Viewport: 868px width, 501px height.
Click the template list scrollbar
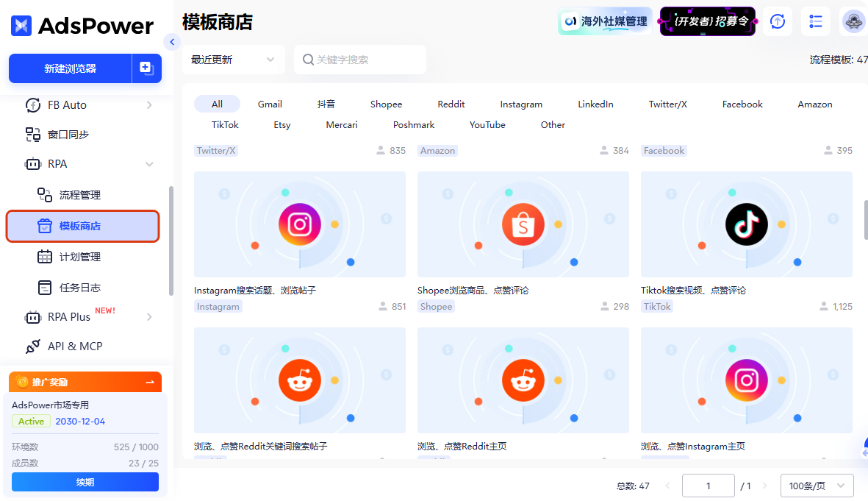coord(865,220)
